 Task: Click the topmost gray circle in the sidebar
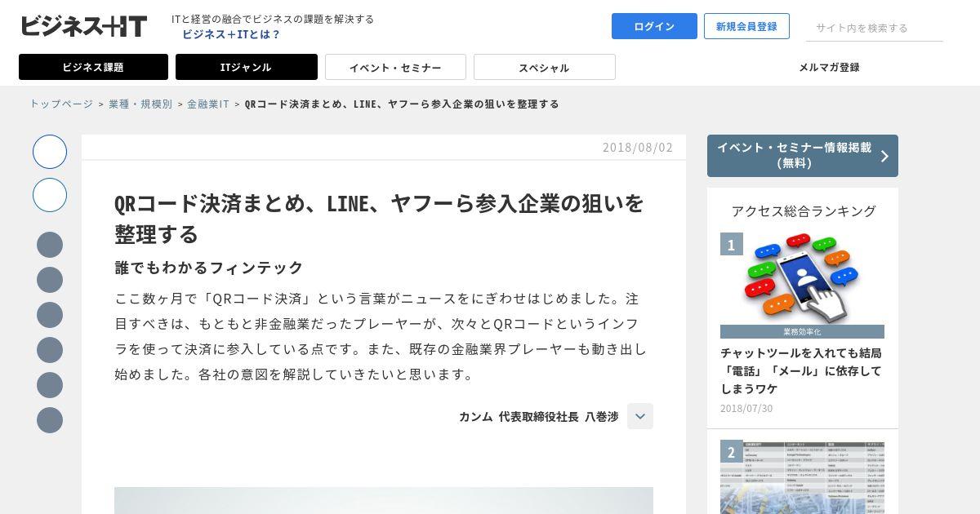coord(50,245)
